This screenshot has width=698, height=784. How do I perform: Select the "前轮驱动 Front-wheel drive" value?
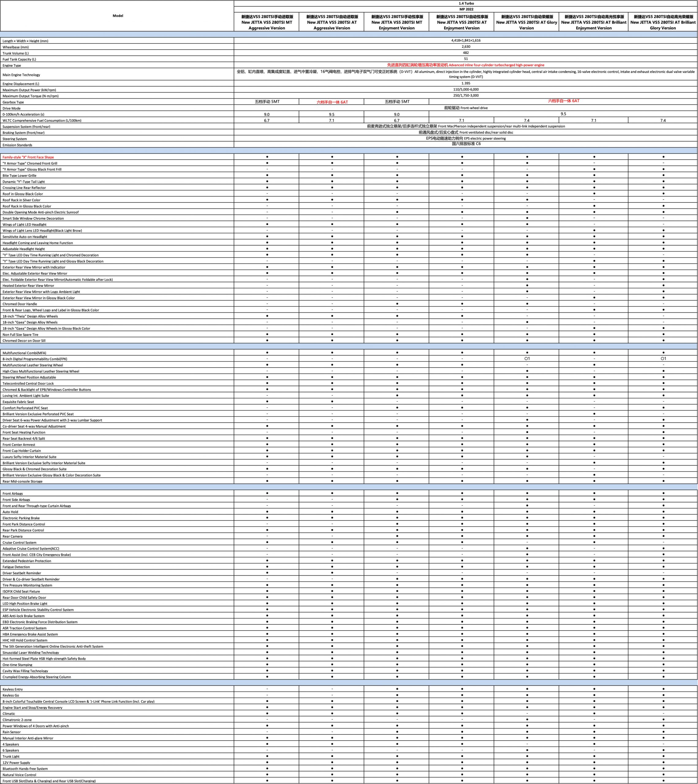pyautogui.click(x=466, y=108)
